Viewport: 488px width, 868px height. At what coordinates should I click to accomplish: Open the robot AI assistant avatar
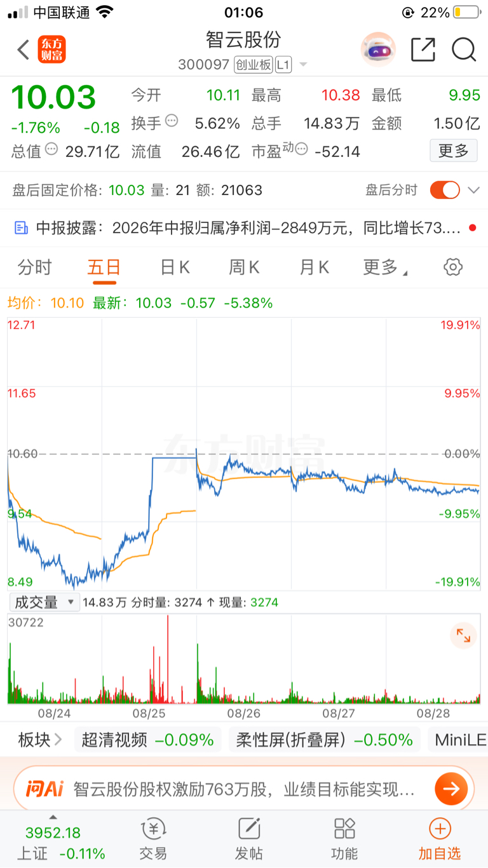[378, 50]
